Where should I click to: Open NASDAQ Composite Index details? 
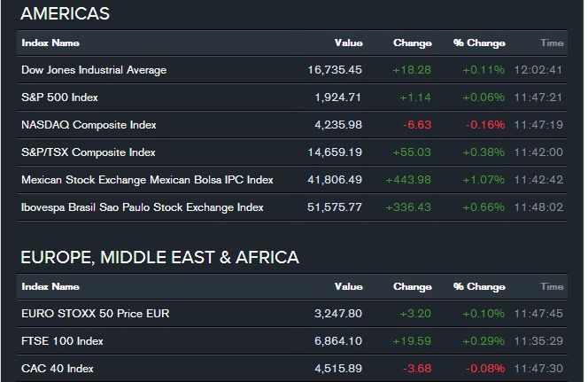[89, 125]
